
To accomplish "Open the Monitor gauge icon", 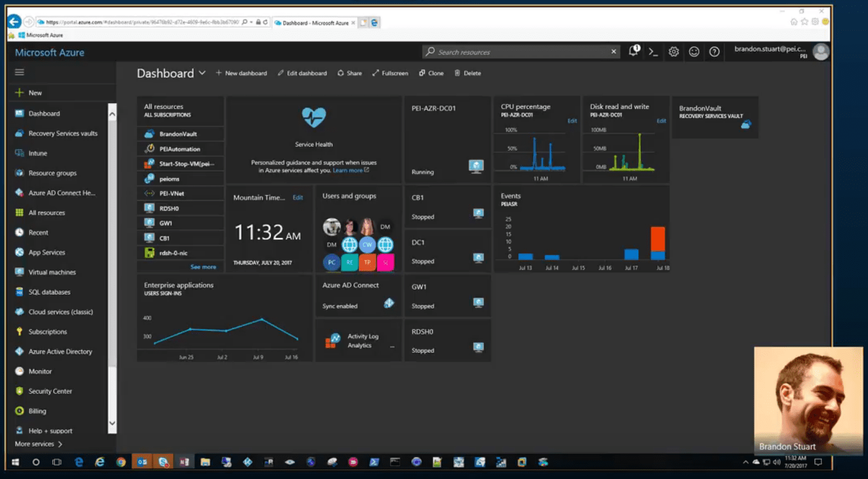I will [19, 371].
